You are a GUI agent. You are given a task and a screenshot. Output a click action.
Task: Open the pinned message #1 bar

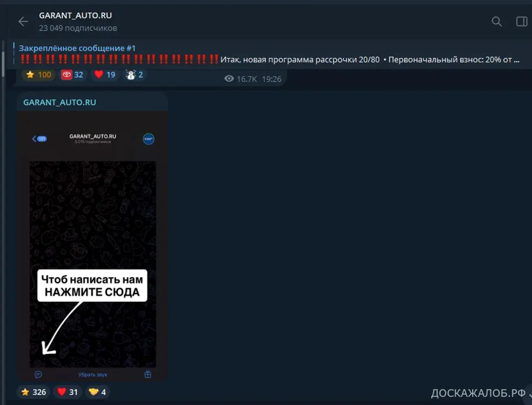pyautogui.click(x=264, y=54)
